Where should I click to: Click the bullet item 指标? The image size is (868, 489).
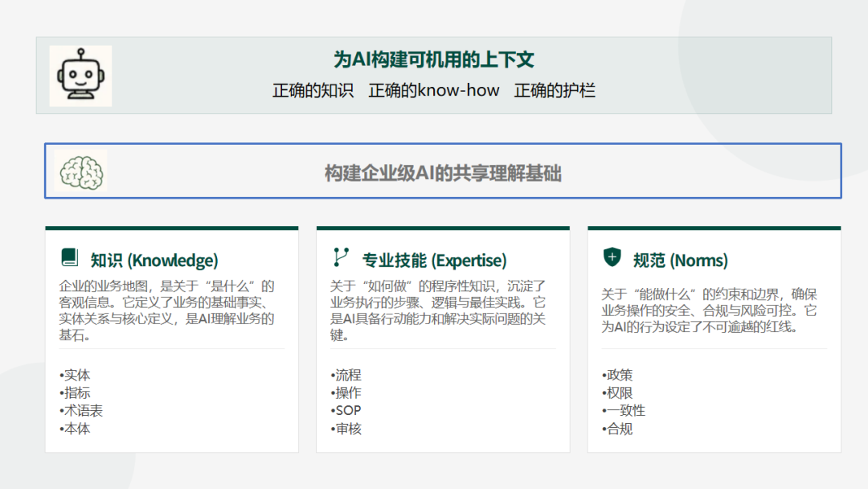(75, 392)
